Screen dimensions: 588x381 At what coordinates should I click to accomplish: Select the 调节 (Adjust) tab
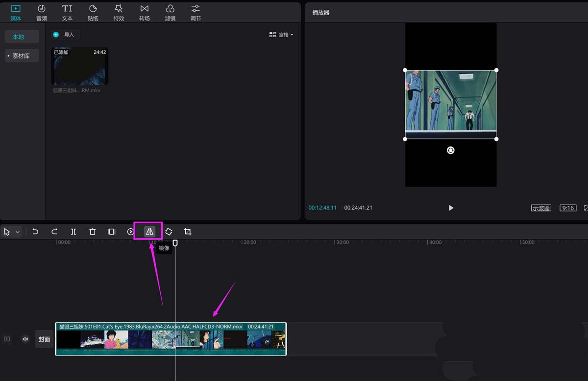[x=196, y=13]
